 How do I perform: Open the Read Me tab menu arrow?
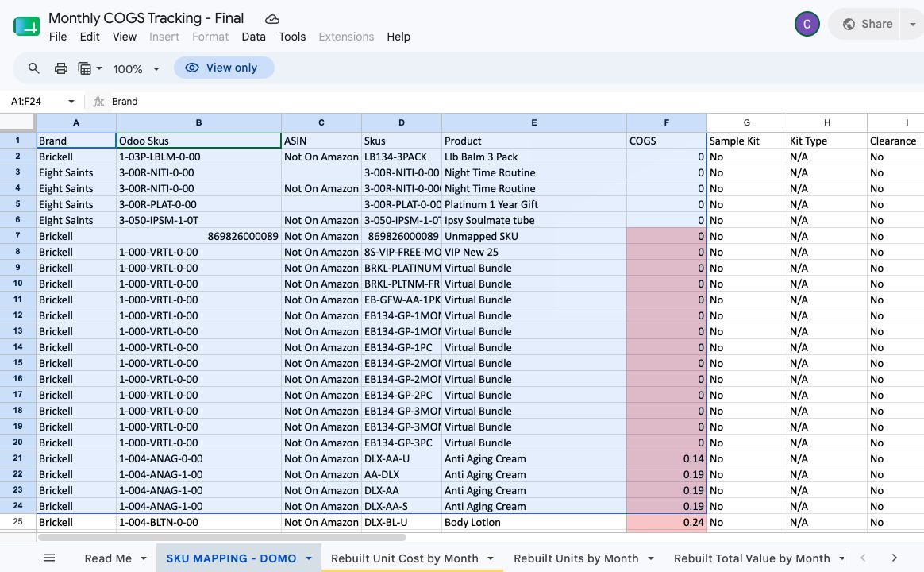[x=143, y=558]
